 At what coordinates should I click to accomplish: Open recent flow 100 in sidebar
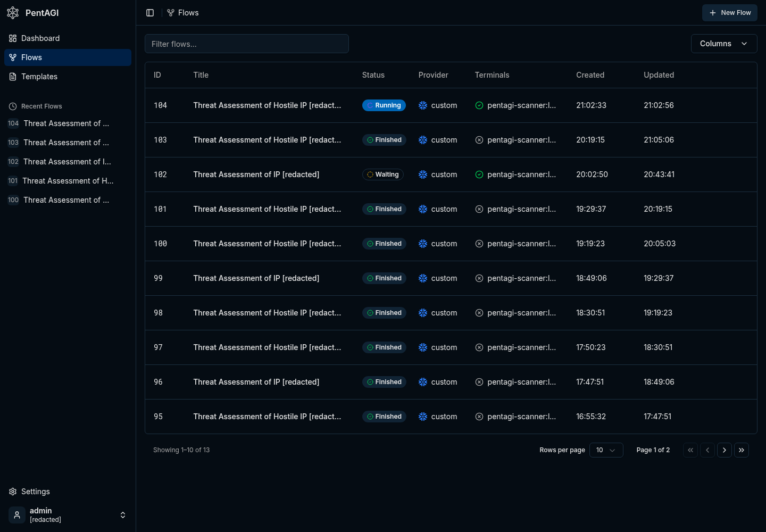(x=68, y=200)
